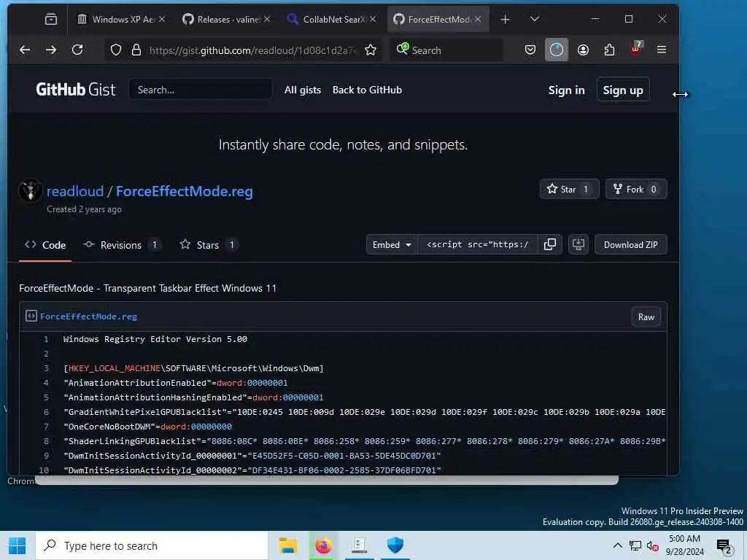Expand hidden system tray icons chevron
The height and width of the screenshot is (560, 747).
[x=617, y=545]
